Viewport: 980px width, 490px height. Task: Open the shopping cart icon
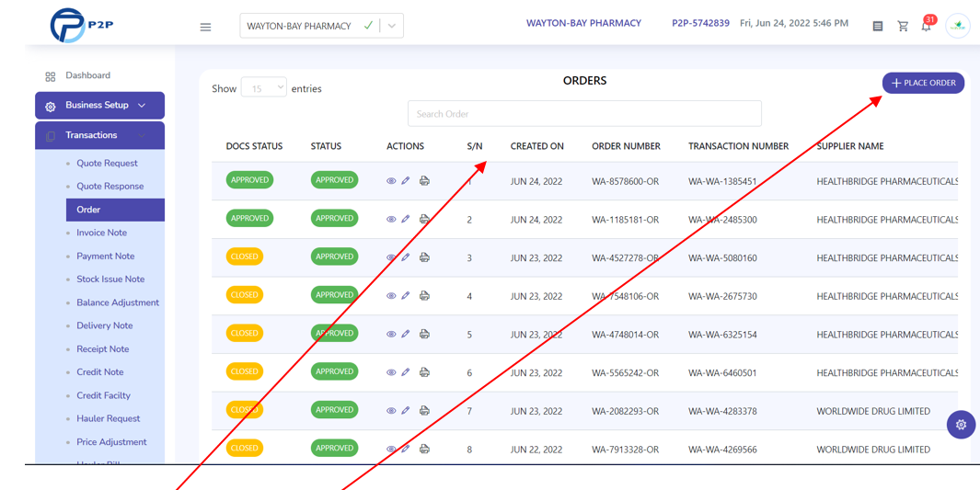pos(903,27)
